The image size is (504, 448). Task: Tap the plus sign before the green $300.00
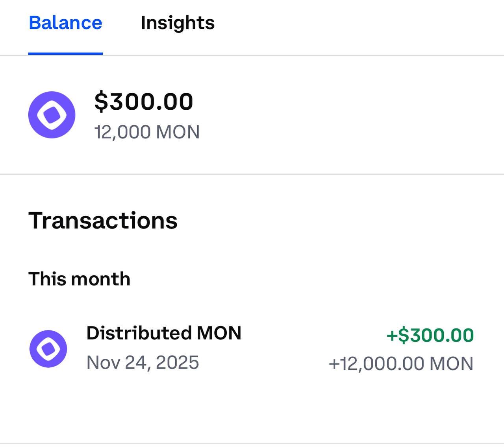coord(392,336)
